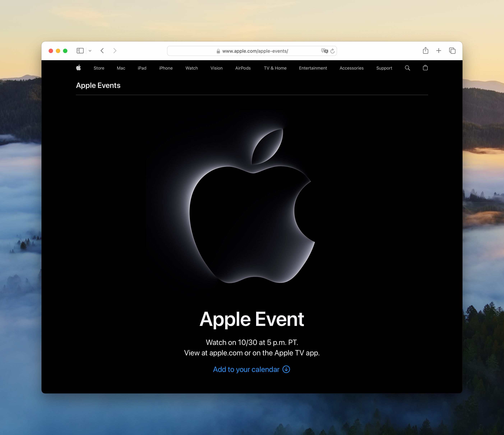Toggle the Safari sidebar button

(80, 51)
